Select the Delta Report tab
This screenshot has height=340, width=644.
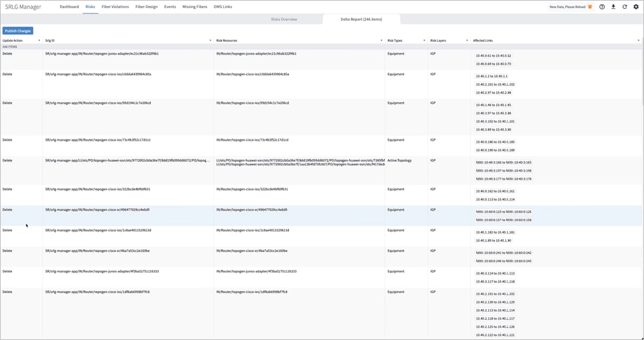[x=361, y=20]
